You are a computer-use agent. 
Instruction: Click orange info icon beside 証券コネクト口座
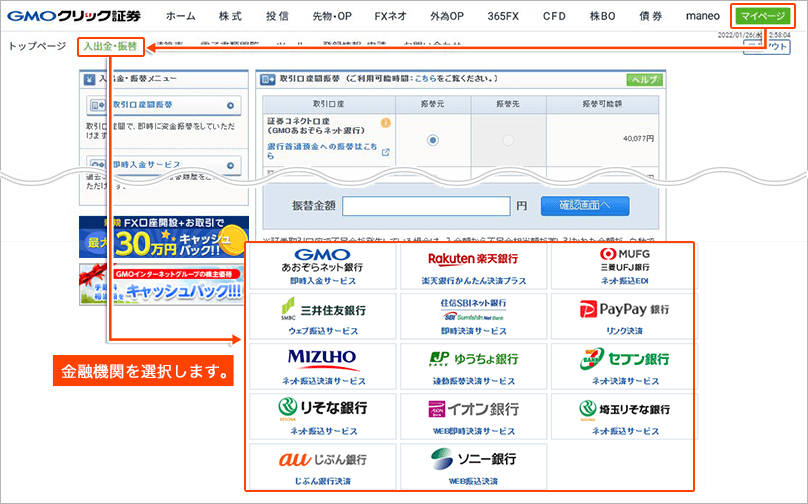coord(385,123)
